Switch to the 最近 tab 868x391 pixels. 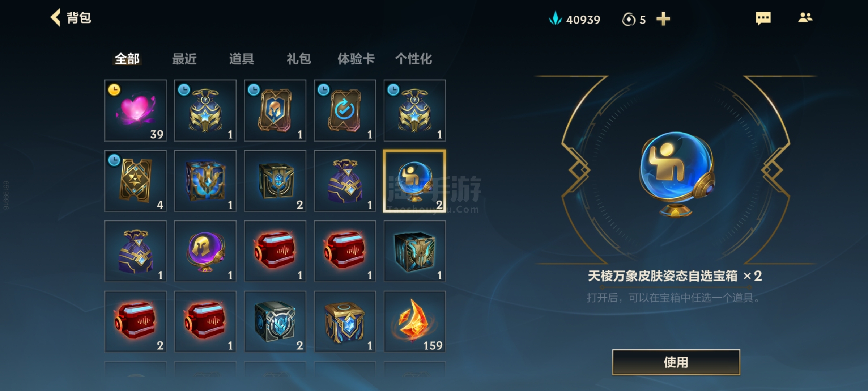click(184, 59)
